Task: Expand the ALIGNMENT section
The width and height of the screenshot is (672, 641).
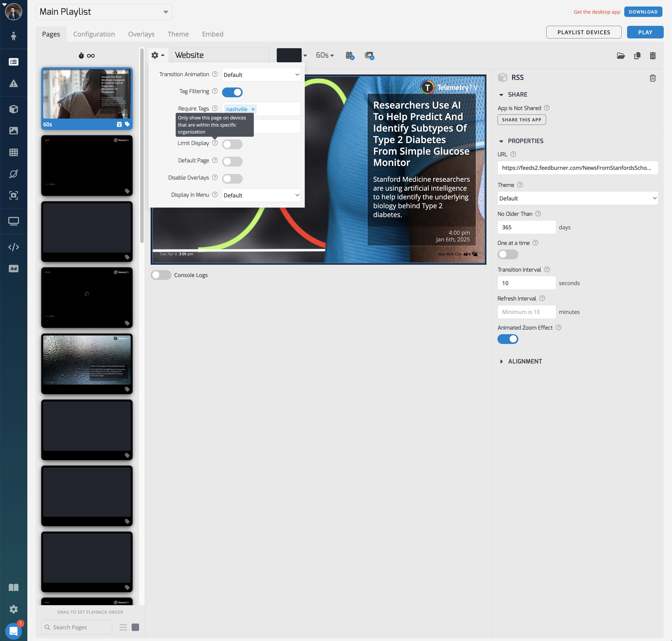Action: point(524,361)
